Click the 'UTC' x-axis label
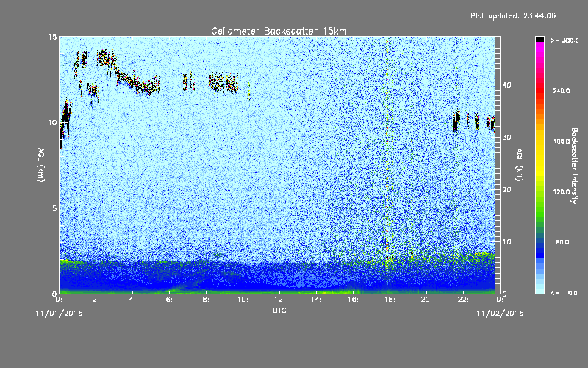The image size is (588, 368). coord(279,310)
